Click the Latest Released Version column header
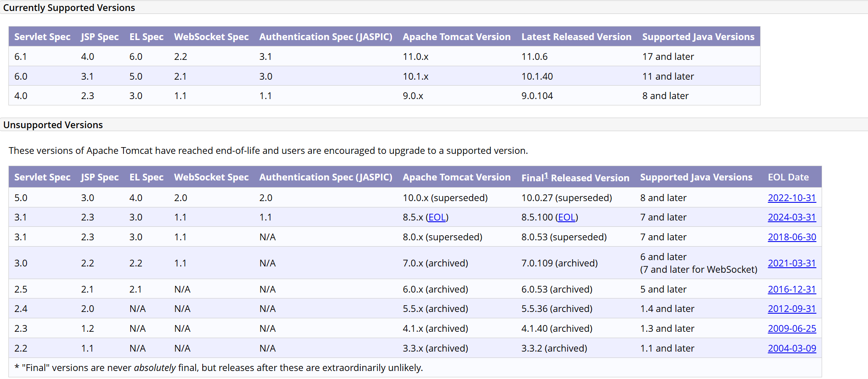This screenshot has width=868, height=379. click(576, 37)
